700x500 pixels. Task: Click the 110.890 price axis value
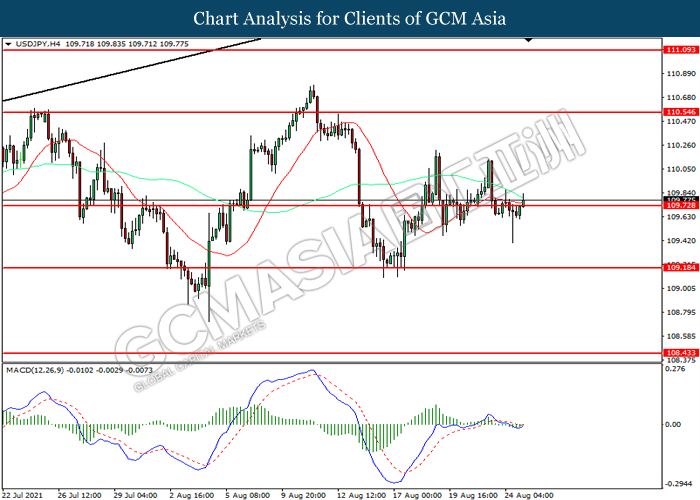pos(681,74)
